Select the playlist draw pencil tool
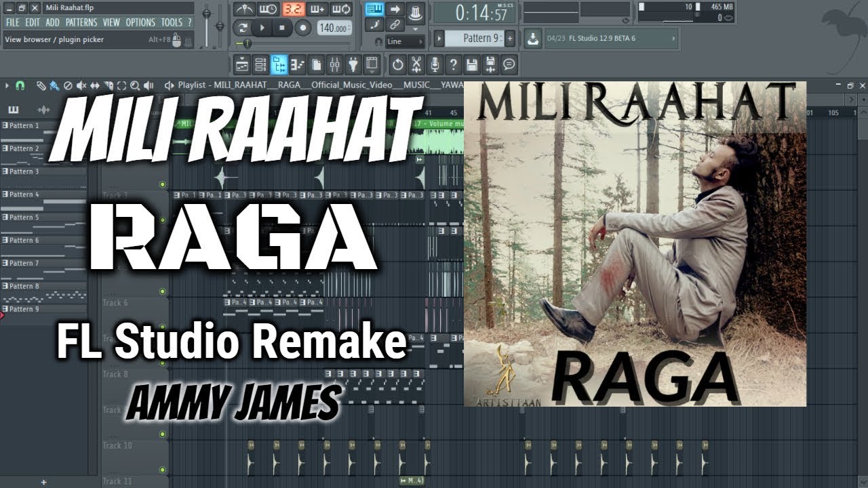Image resolution: width=868 pixels, height=488 pixels. coord(41,85)
